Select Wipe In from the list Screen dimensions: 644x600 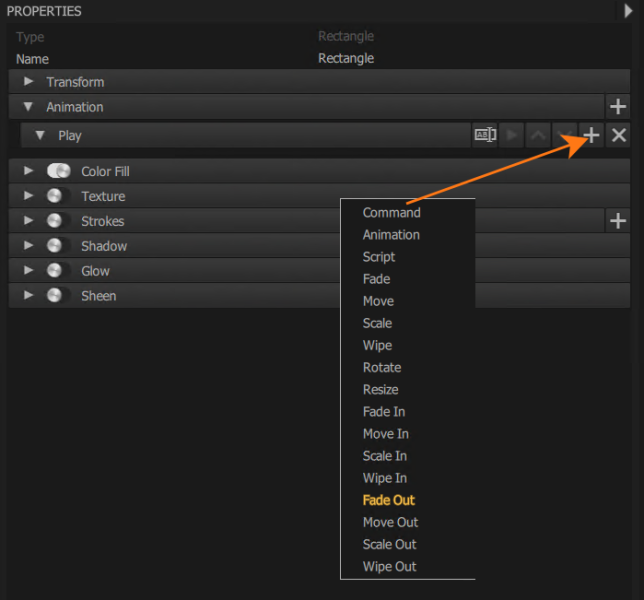(385, 478)
